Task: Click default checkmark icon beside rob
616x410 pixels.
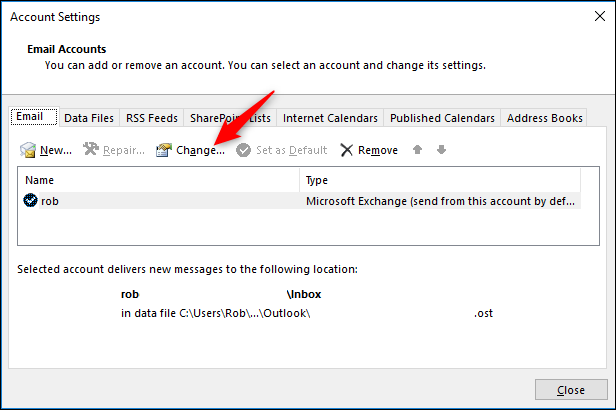Action: coord(30,201)
